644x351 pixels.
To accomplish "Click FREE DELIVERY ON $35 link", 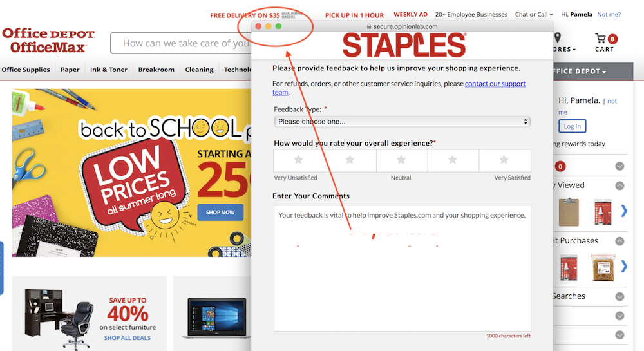I will click(x=245, y=15).
